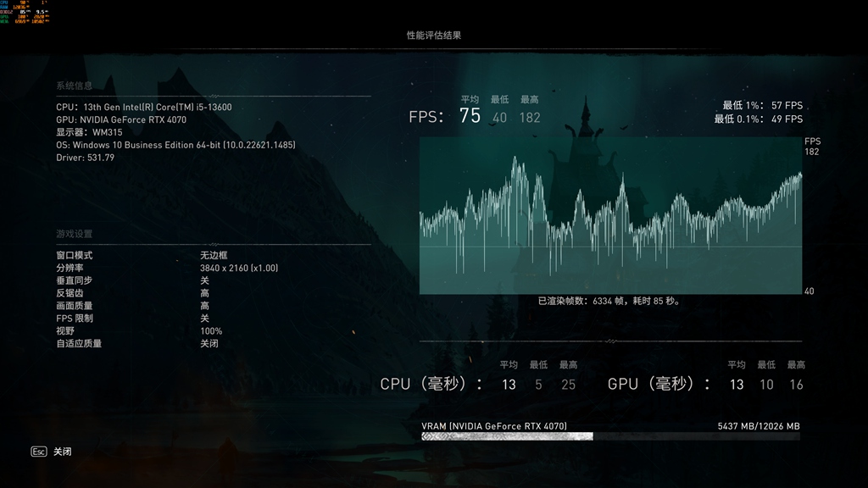This screenshot has width=868, height=488.
Task: Click the Esc key icon
Action: (39, 452)
